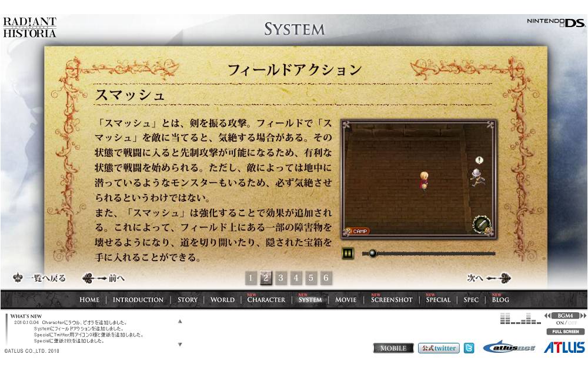View system page 6
The height and width of the screenshot is (374, 588).
pos(326,278)
